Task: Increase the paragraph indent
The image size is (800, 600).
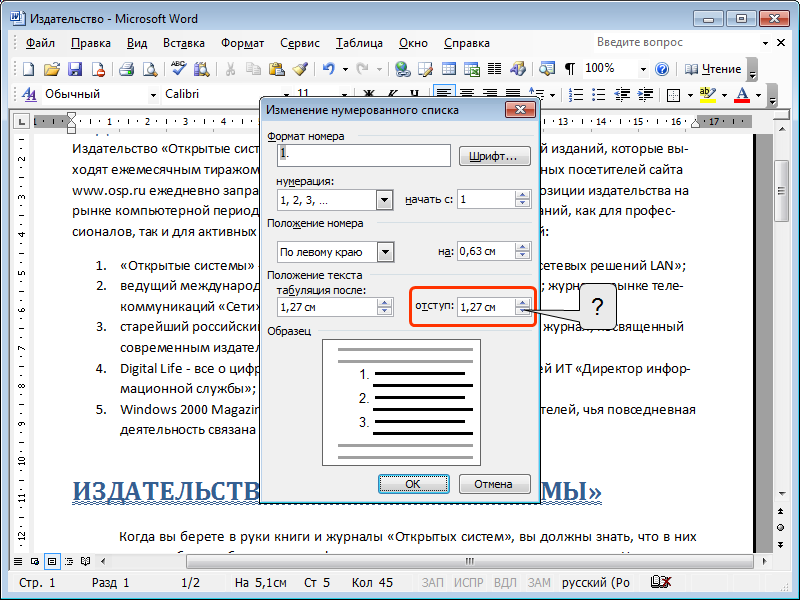Action: (645, 94)
